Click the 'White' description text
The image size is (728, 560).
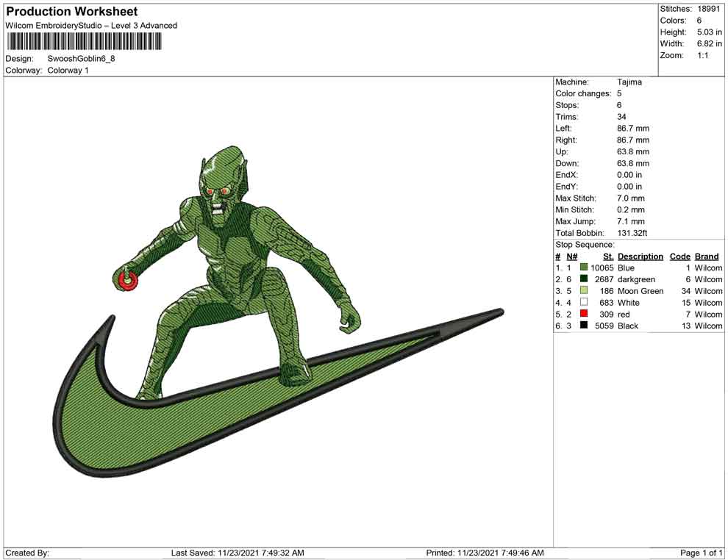tap(629, 303)
